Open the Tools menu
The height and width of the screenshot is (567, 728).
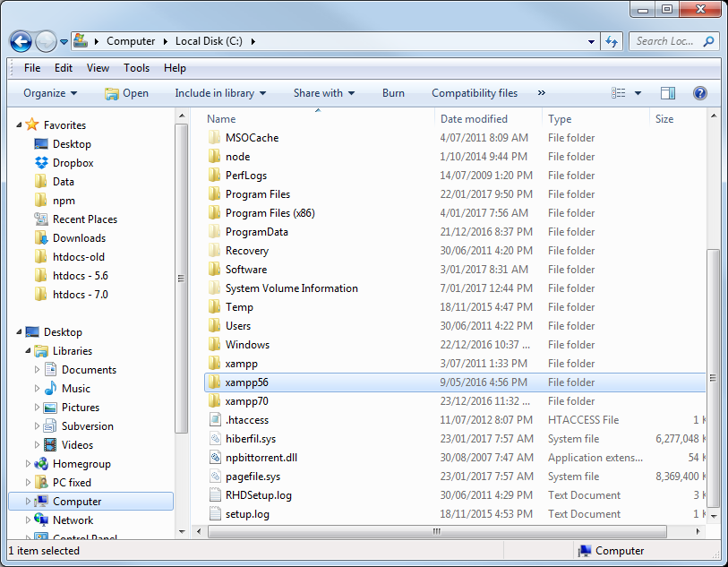click(x=136, y=68)
